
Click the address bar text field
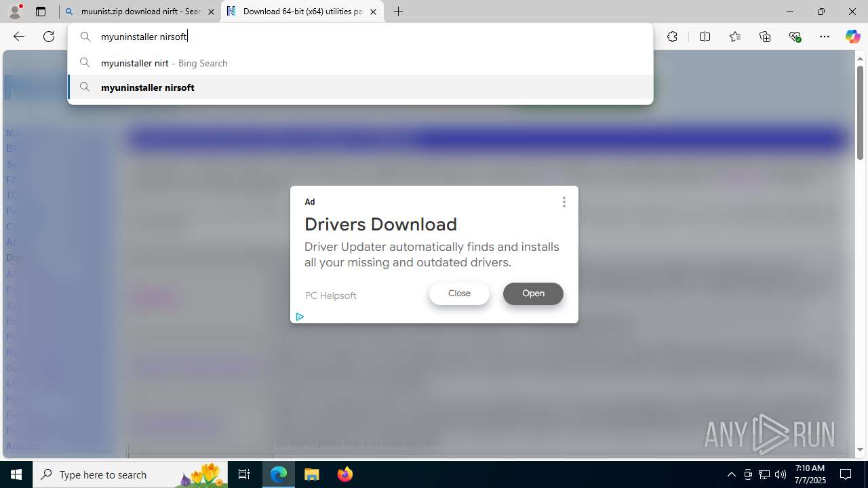click(x=360, y=37)
